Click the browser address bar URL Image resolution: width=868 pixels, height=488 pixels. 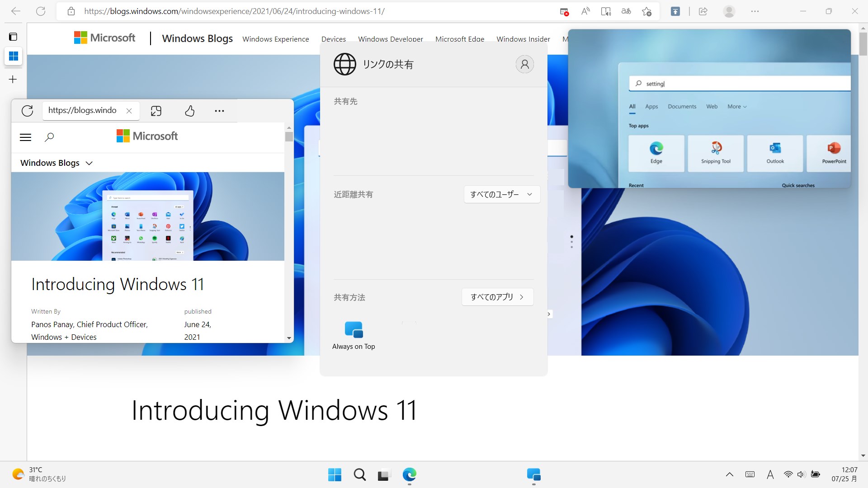tap(234, 11)
